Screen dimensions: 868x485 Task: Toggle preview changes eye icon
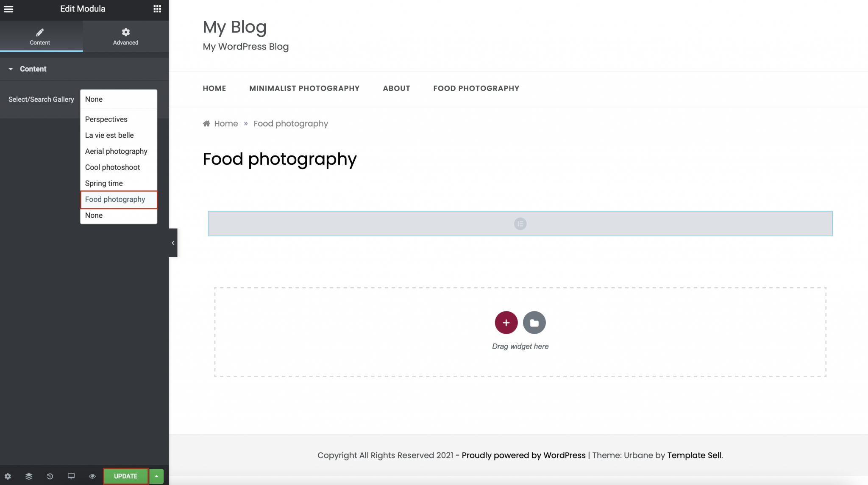point(92,476)
